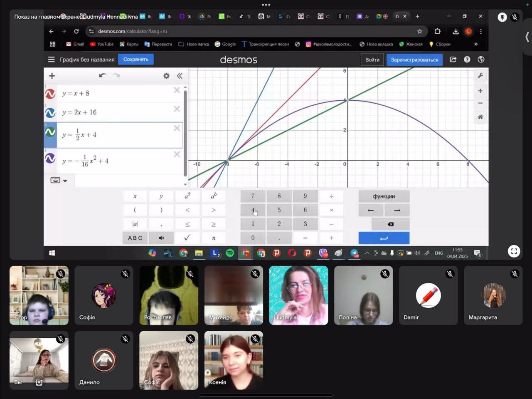This screenshot has width=532, height=399.
Task: Collapse the expression list panel
Action: 180,76
